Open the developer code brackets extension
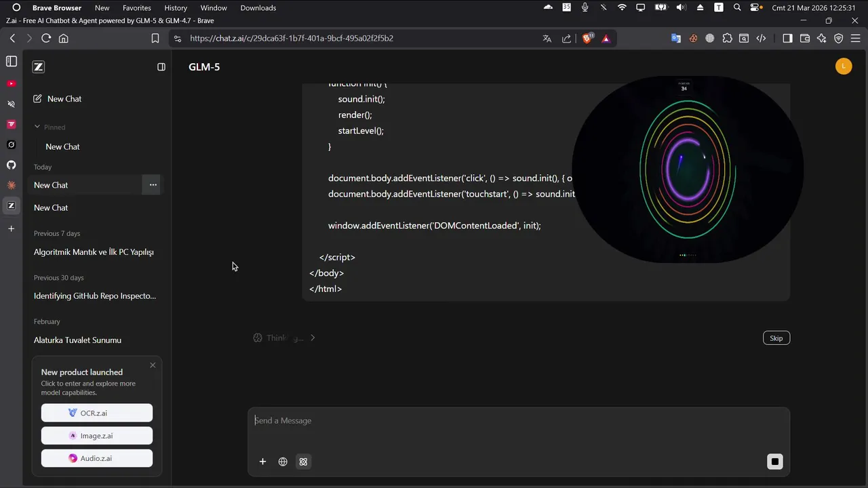Image resolution: width=868 pixels, height=488 pixels. coord(761,39)
